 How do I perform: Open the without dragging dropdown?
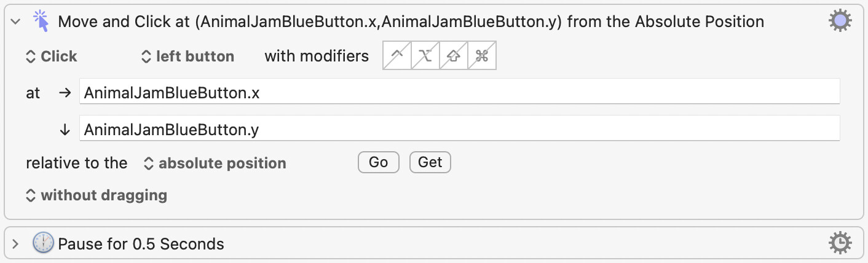click(x=97, y=195)
